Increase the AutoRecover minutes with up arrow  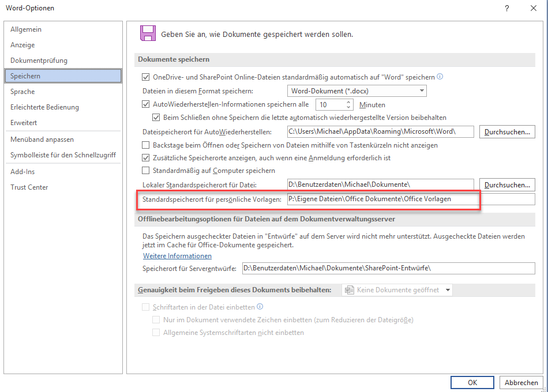point(348,102)
